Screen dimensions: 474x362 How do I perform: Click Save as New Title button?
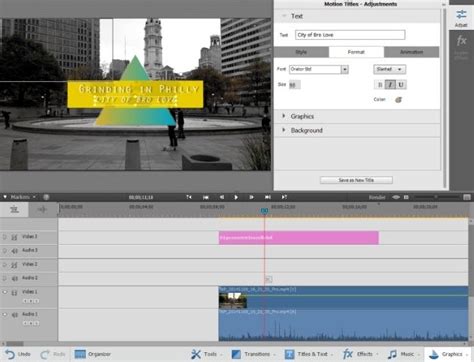pyautogui.click(x=356, y=180)
